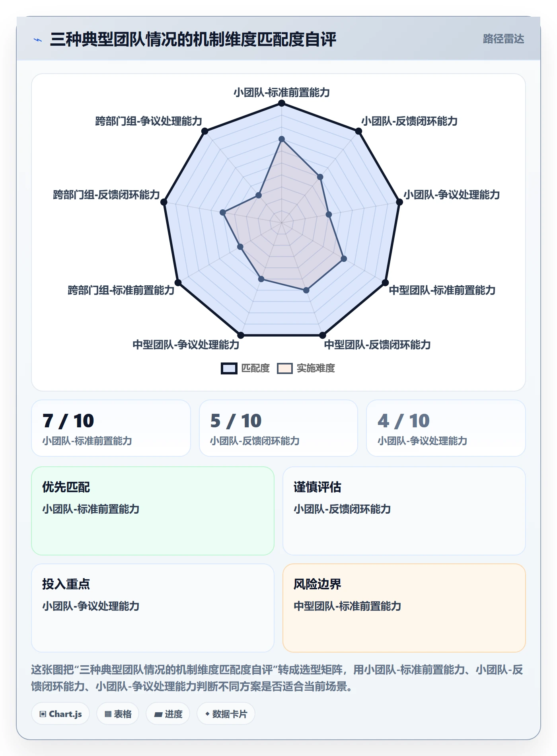Open the 谨慎评估 card
557x756 pixels.
coord(404,511)
